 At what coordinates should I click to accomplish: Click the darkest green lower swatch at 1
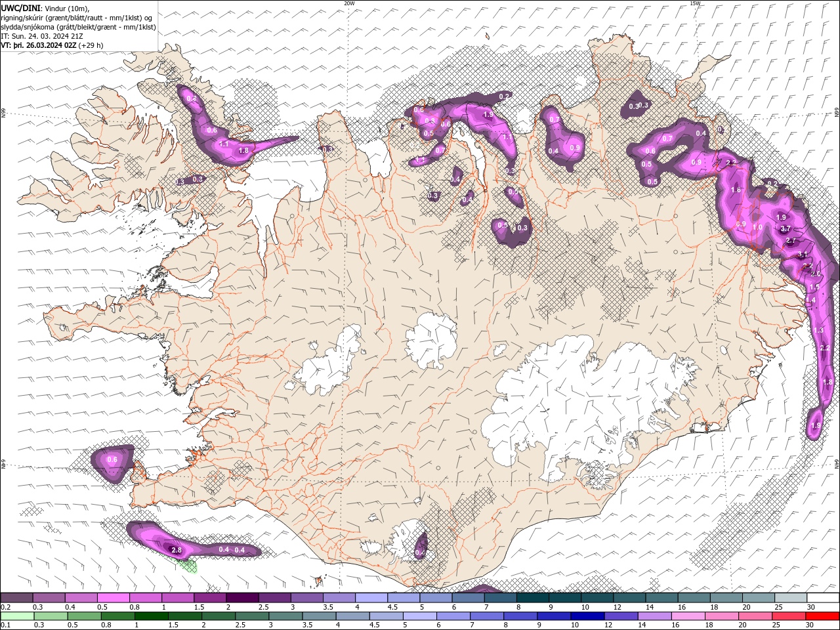(151, 616)
